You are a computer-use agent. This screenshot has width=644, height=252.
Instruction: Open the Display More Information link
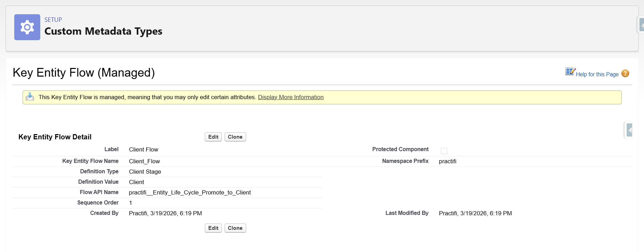click(x=291, y=97)
